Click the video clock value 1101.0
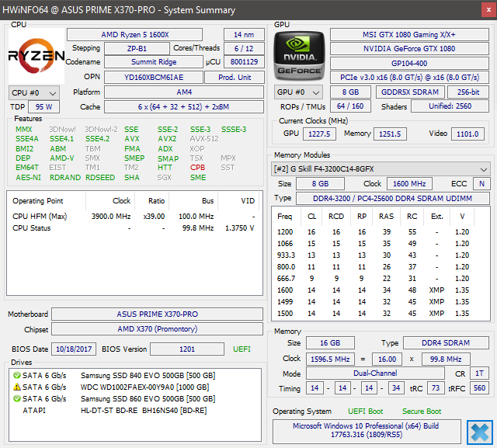 (x=467, y=134)
